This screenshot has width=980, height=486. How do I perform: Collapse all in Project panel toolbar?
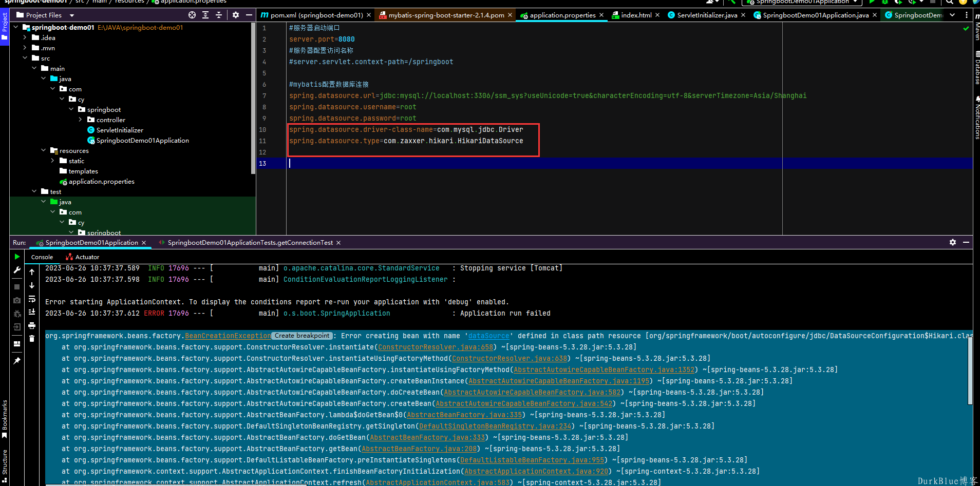coord(219,15)
